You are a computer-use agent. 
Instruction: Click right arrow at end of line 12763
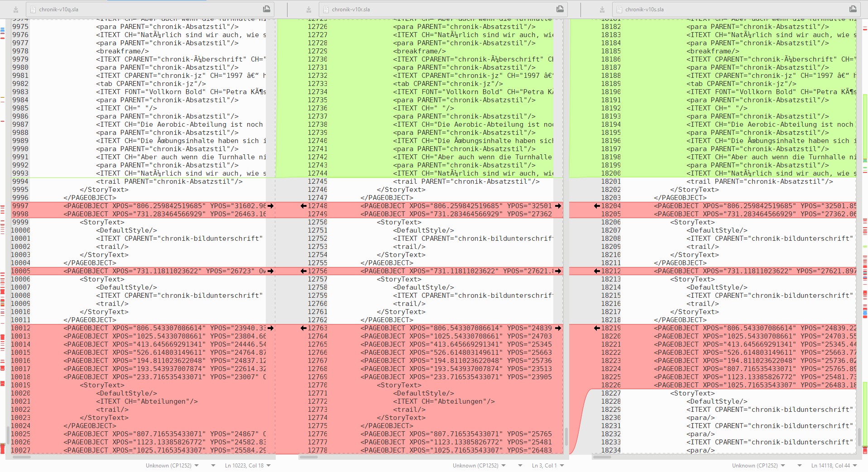[x=558, y=328]
